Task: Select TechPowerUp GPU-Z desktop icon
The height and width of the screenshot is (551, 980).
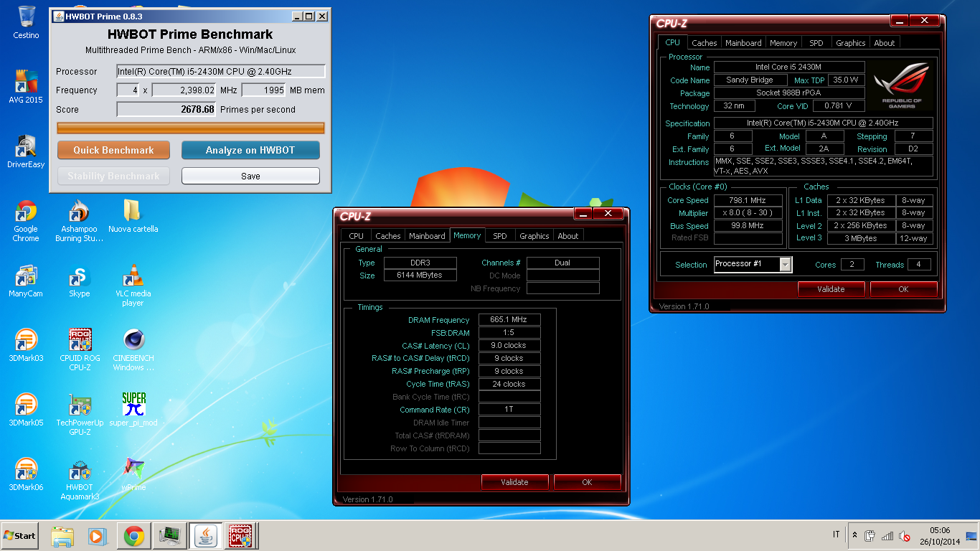Action: click(79, 415)
